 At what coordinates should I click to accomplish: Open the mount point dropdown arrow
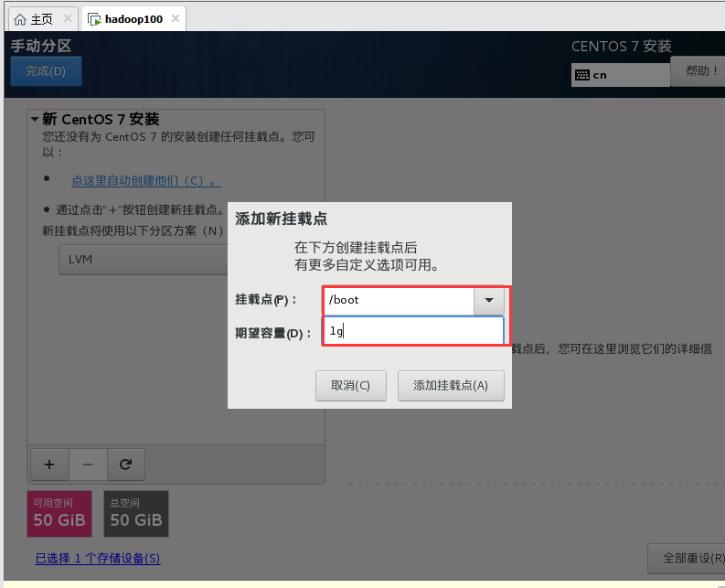click(489, 300)
